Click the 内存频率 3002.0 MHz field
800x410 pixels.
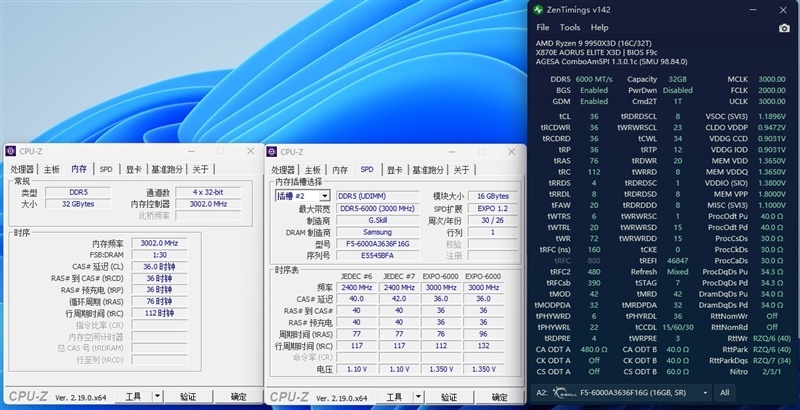pyautogui.click(x=159, y=243)
